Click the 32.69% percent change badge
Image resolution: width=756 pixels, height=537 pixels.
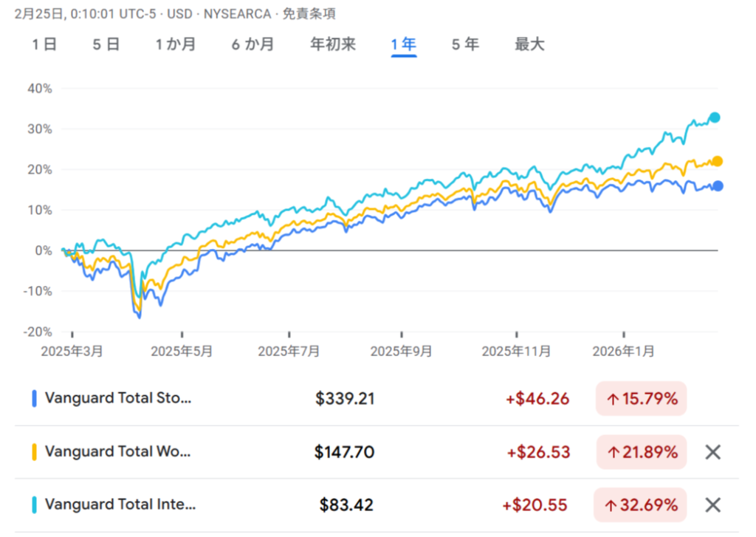(x=640, y=505)
